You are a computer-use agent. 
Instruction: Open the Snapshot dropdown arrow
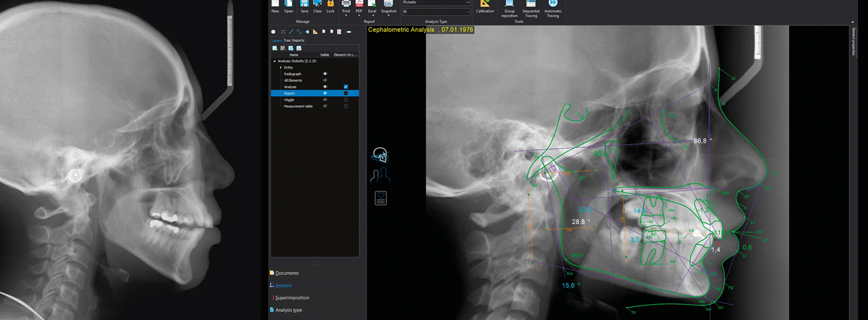[388, 16]
